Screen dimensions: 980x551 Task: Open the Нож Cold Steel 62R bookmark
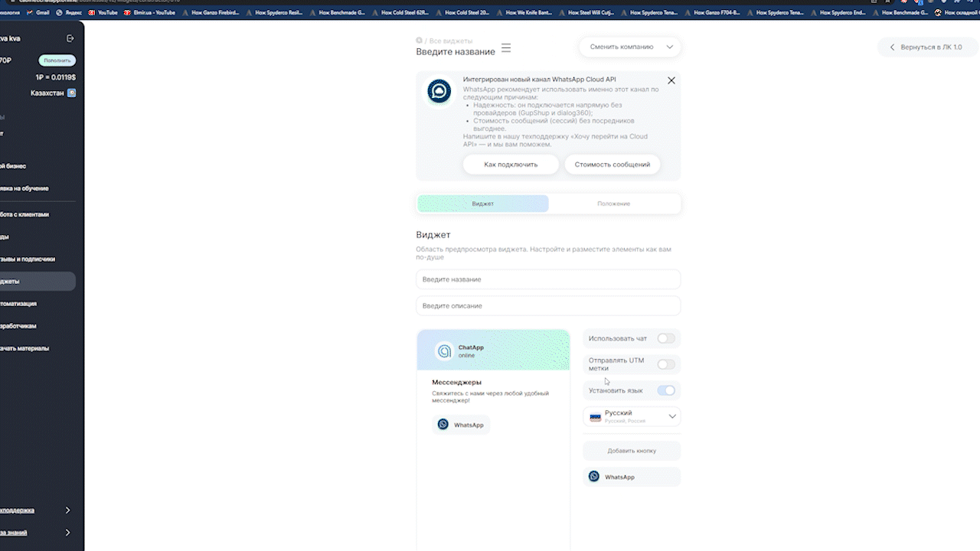[400, 12]
